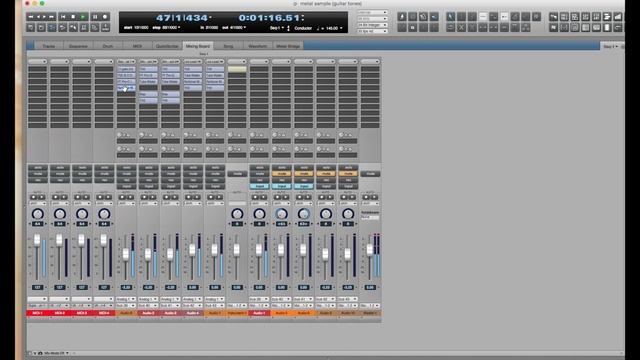Screen dimensions: 640x360
Task: Click the fast rewind transport button
Action: point(31,17)
